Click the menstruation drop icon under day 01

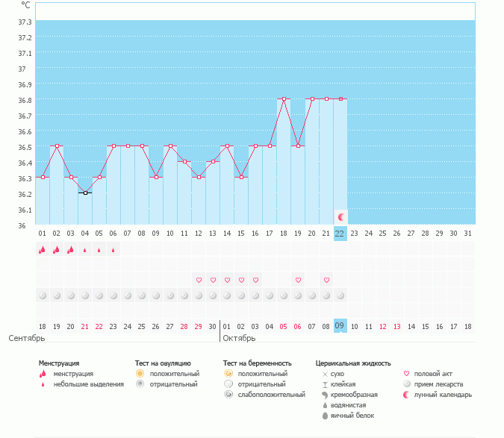click(43, 250)
